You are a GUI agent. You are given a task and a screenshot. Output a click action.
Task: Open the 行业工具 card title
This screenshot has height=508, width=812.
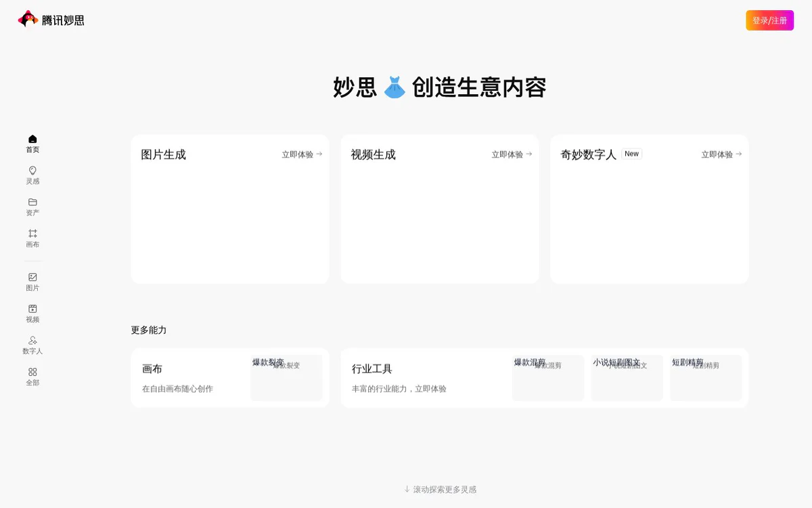(x=372, y=369)
